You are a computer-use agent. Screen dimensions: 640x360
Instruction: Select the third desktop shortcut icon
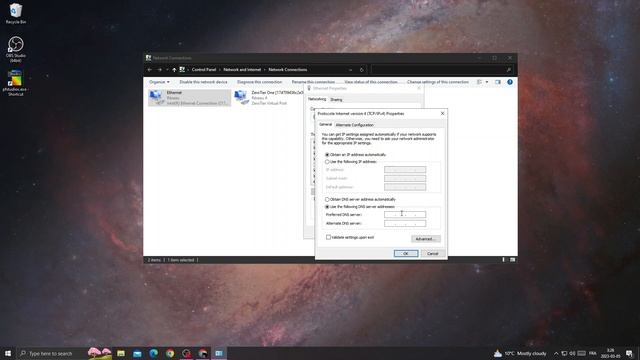tap(16, 83)
